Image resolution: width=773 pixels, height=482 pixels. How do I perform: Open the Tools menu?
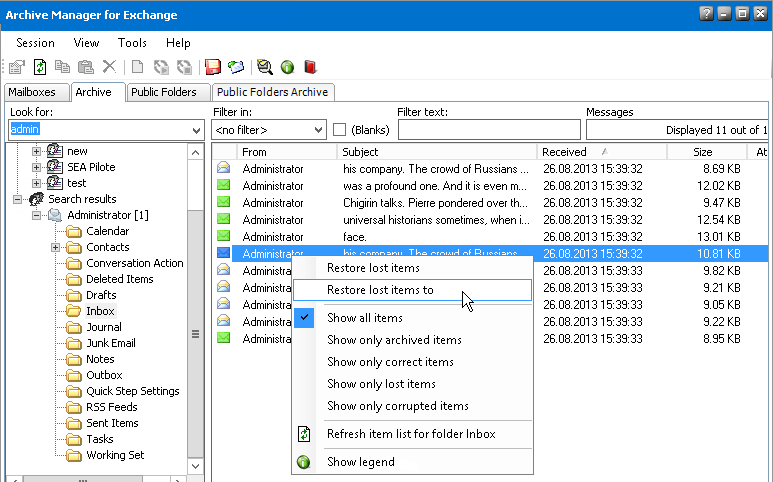coord(132,43)
